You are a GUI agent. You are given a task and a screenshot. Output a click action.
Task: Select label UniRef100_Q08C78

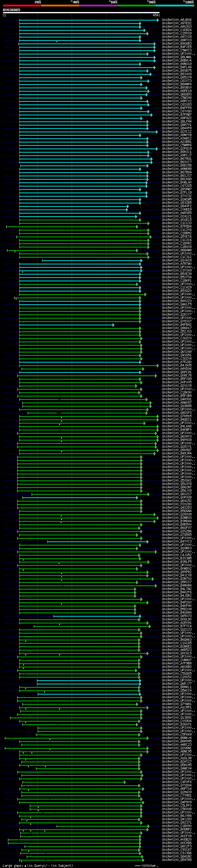[x=177, y=376]
